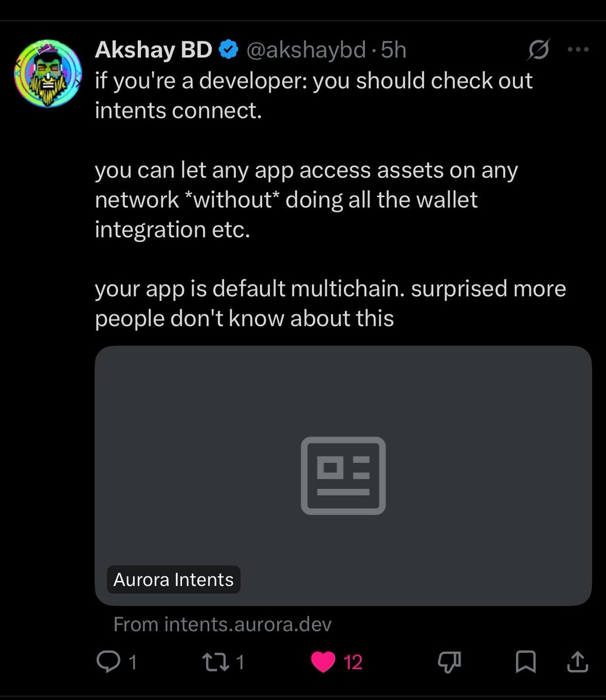The image size is (606, 700).
Task: Click the repost count of 1
Action: coord(240,662)
